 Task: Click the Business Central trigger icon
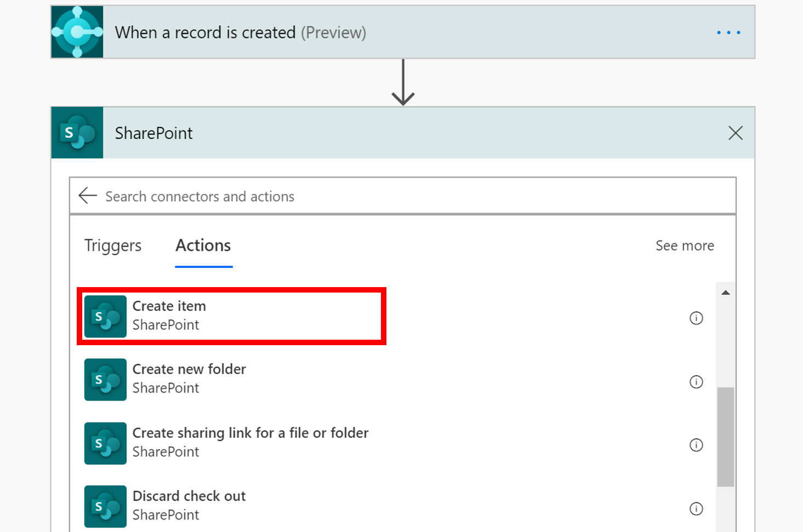tap(77, 32)
